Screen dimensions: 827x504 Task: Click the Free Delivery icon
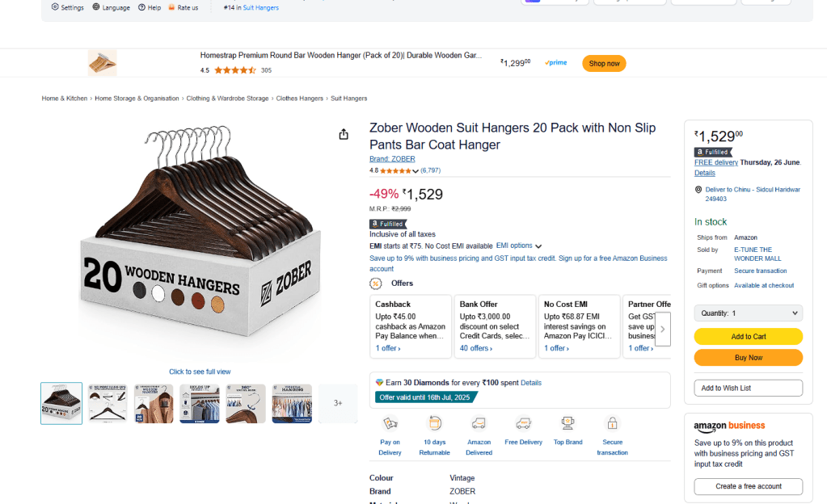click(x=523, y=423)
